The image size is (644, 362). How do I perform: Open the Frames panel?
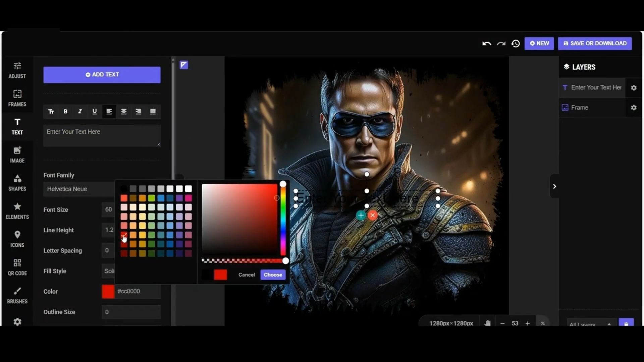17,98
